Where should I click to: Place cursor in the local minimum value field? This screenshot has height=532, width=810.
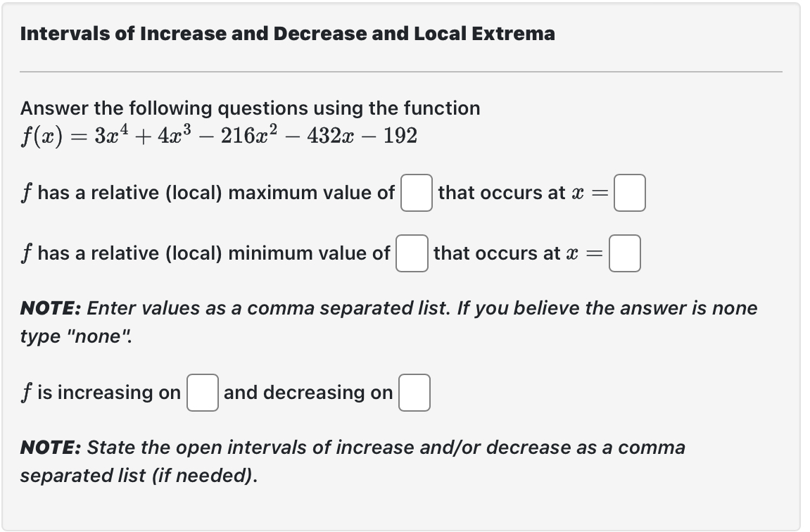(413, 254)
